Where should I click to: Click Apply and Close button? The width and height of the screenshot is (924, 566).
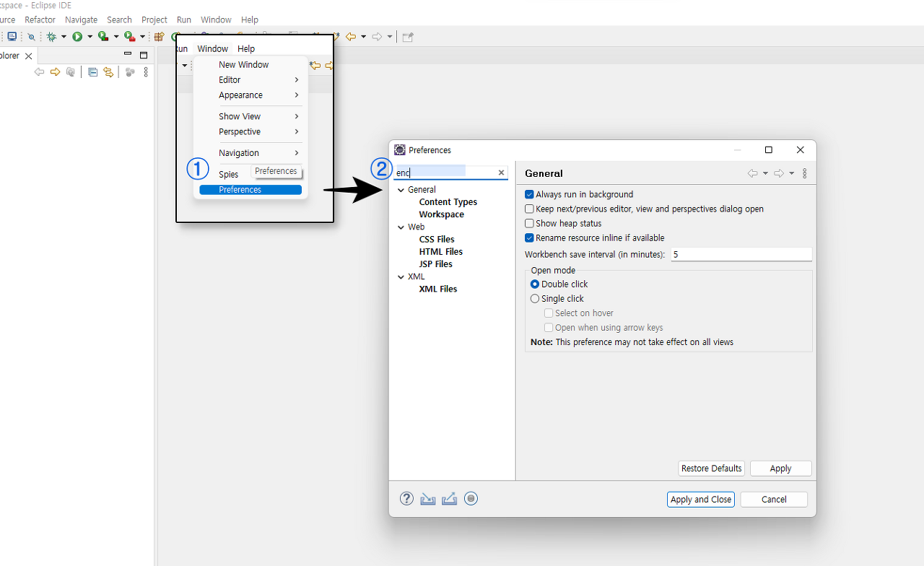[x=701, y=499]
